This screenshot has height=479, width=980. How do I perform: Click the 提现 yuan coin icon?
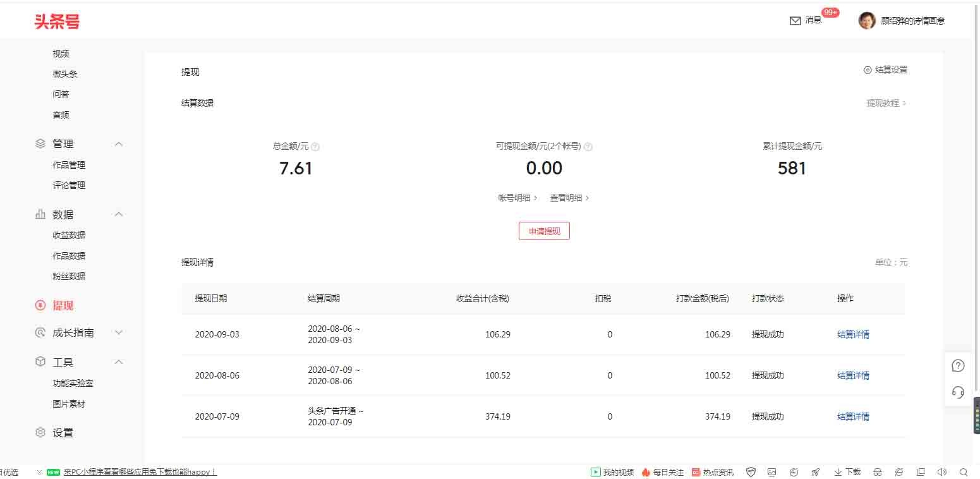coord(40,305)
